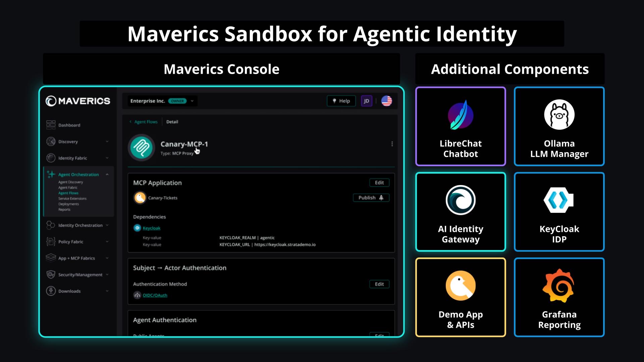Screen dimensions: 644x362
Task: Select the Downloads icon in sidebar
Action: click(50, 291)
